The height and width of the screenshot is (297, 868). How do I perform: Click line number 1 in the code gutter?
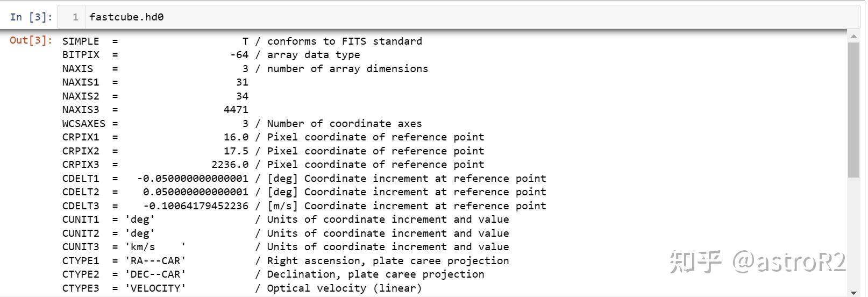tap(75, 17)
